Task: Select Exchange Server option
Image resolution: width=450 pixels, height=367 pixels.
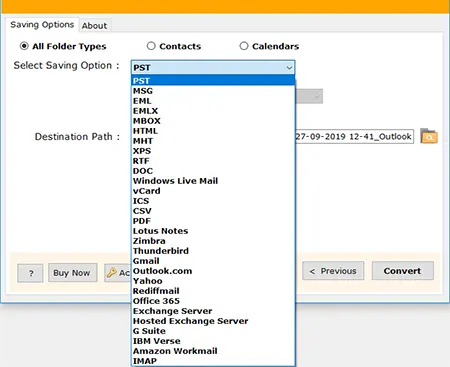Action: pos(213,311)
